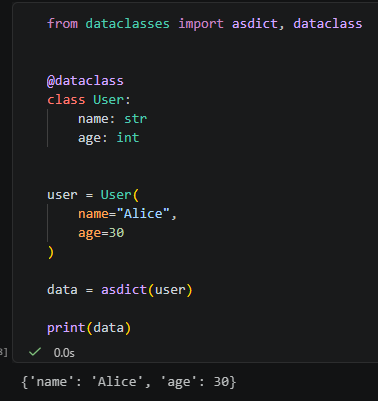378x401 pixels.
Task: Click the green success checkmark icon
Action: (35, 352)
